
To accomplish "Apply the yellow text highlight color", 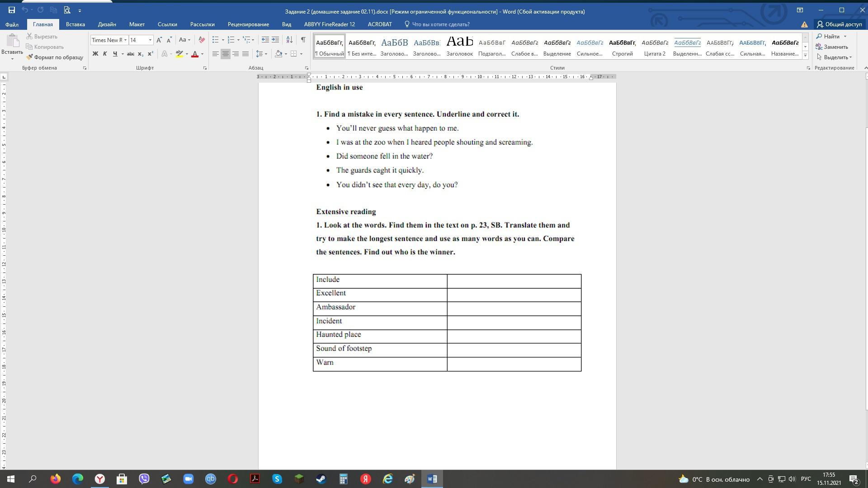I will tap(179, 54).
